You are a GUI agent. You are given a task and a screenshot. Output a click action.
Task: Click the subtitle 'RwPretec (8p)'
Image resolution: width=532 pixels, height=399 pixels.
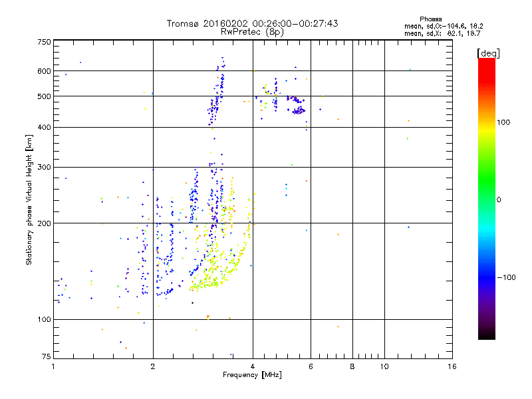click(x=252, y=32)
